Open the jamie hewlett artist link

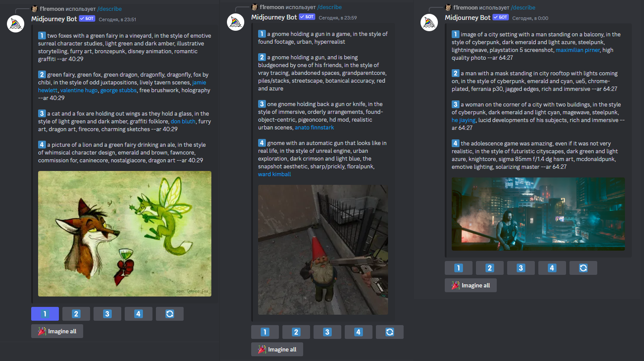tap(199, 83)
